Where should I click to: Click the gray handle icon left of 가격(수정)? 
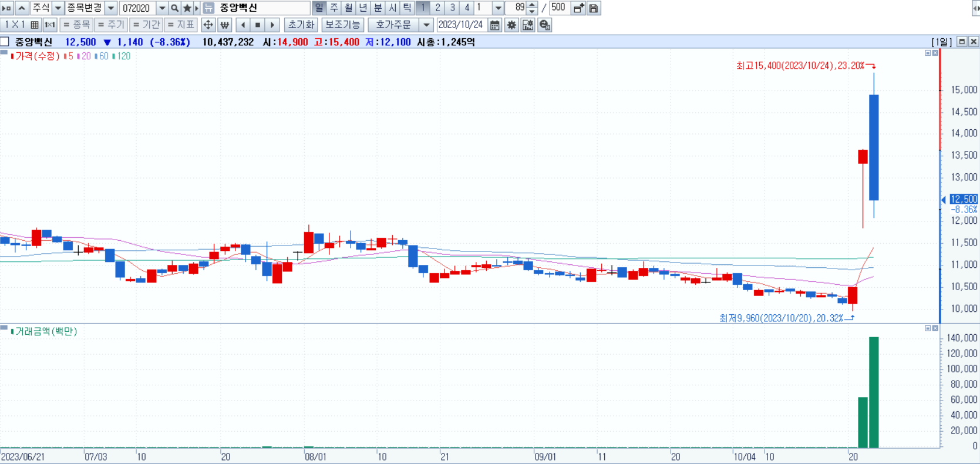[4, 52]
